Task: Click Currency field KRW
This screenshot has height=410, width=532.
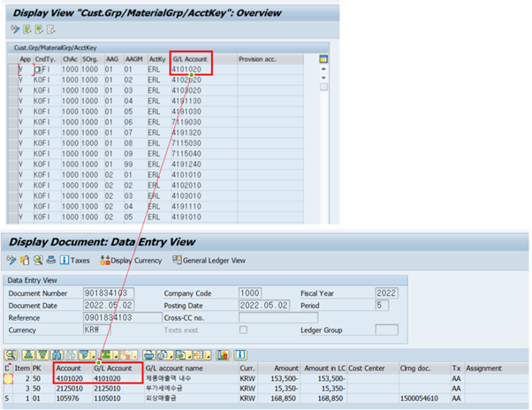Action: (96, 330)
